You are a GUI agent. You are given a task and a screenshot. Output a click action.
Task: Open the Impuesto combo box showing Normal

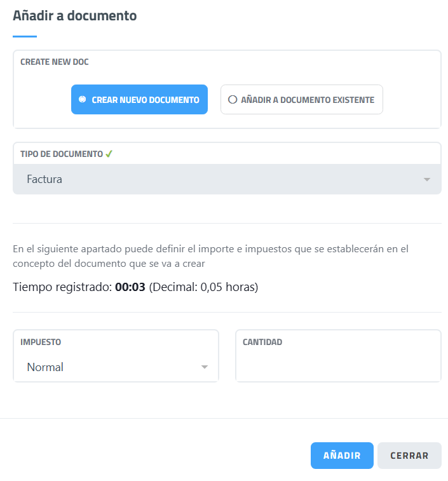pyautogui.click(x=116, y=367)
